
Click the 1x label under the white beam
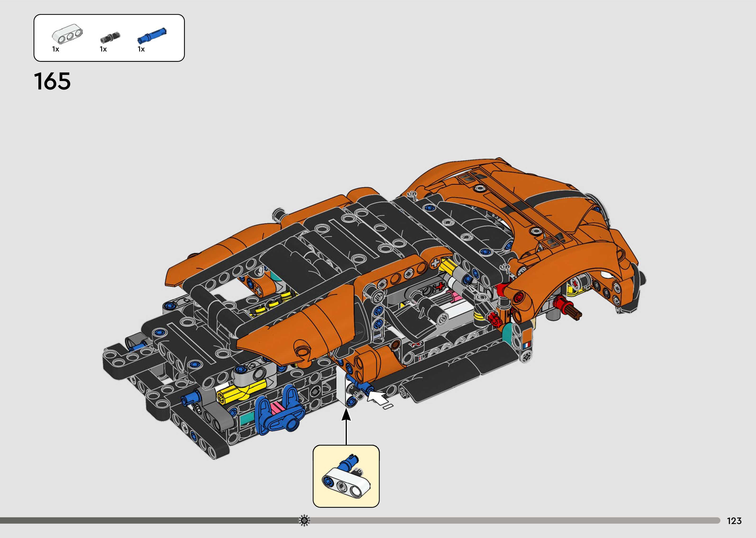[x=56, y=49]
